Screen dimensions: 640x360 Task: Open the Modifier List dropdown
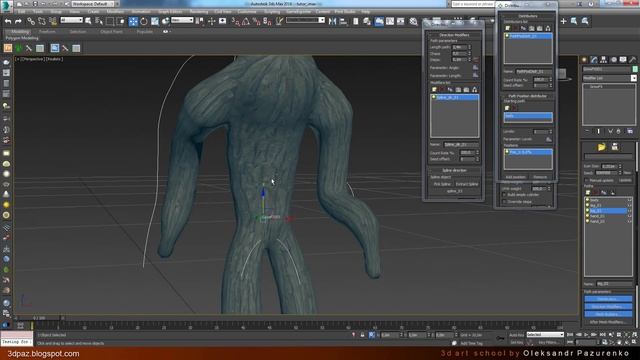coord(609,78)
